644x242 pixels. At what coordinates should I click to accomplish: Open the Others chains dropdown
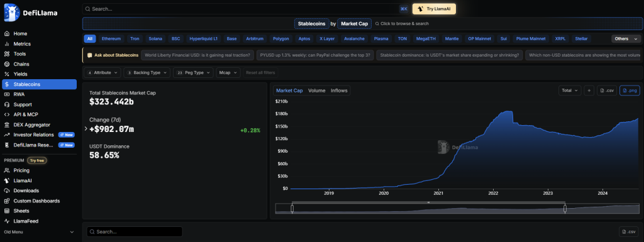coord(626,38)
